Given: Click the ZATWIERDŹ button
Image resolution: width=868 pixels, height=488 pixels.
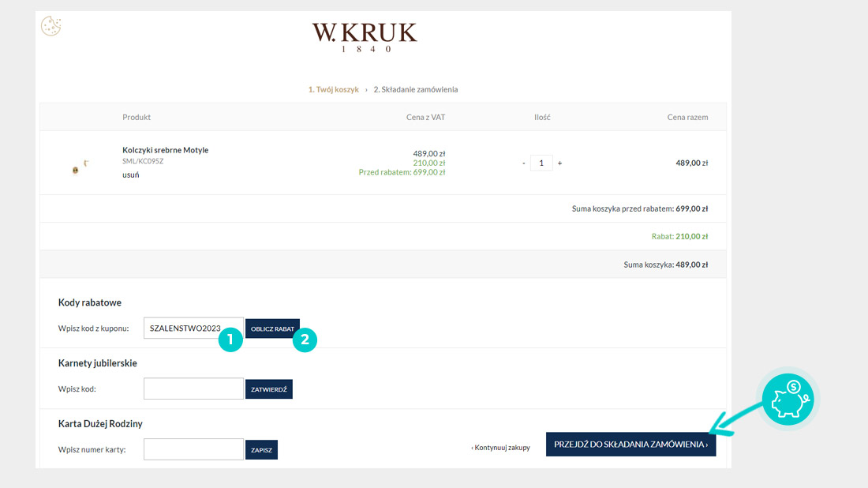Looking at the screenshot, I should [x=269, y=389].
